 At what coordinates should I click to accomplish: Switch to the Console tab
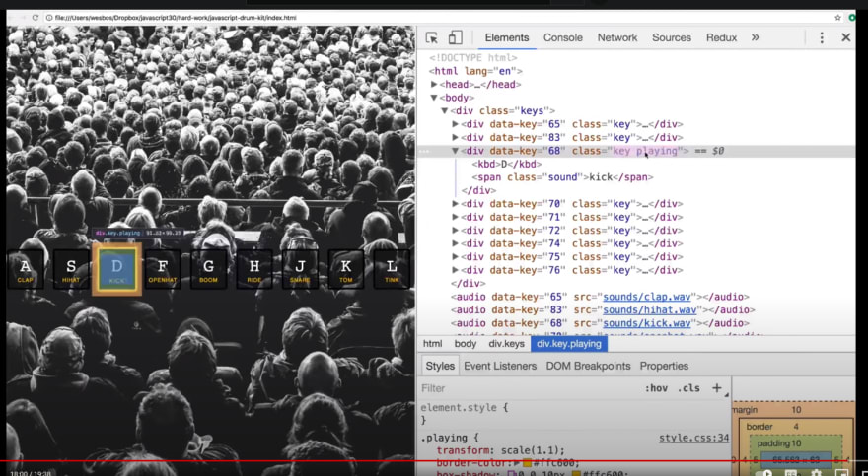point(563,37)
